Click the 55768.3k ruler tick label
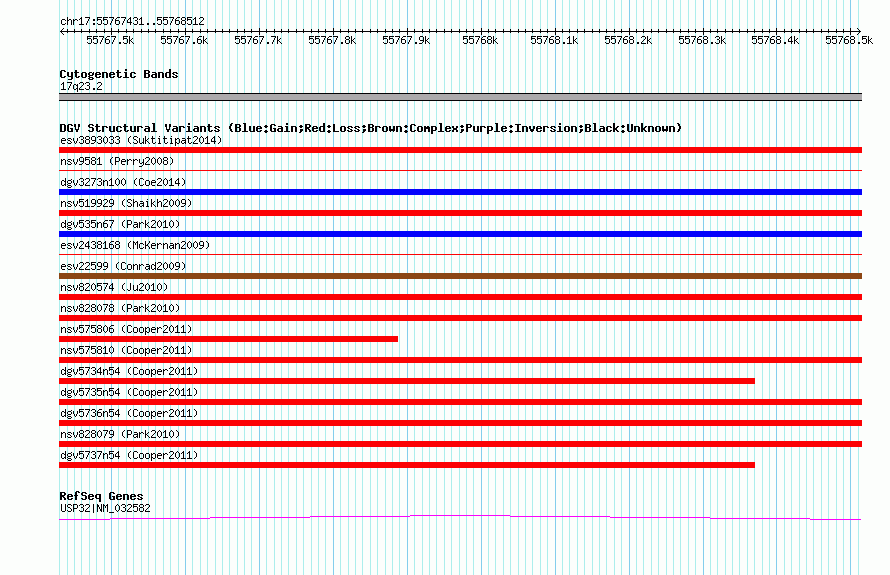Screen dimensions: 890x575 point(702,40)
